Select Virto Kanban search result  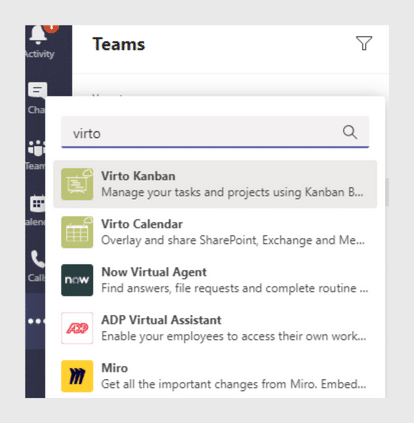click(215, 184)
